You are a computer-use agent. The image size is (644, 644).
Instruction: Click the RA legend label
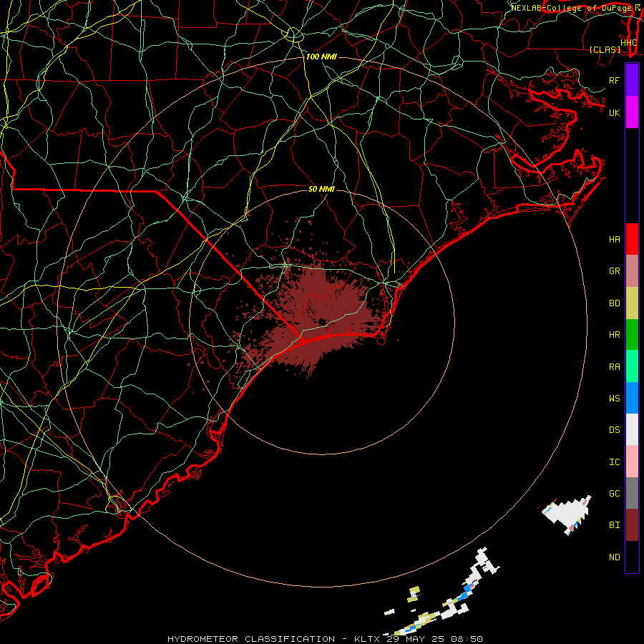click(615, 367)
